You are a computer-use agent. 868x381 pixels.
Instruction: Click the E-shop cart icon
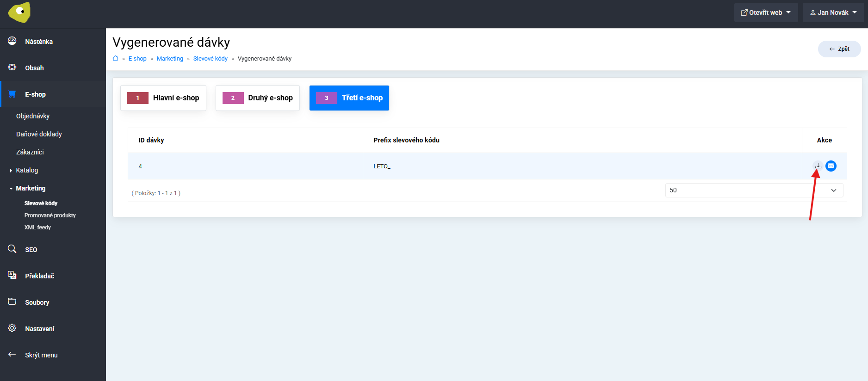12,94
